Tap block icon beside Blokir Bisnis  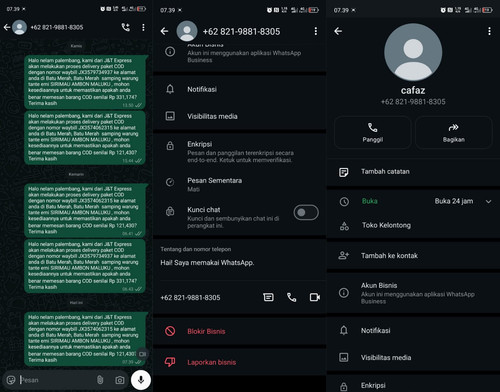pos(170,331)
